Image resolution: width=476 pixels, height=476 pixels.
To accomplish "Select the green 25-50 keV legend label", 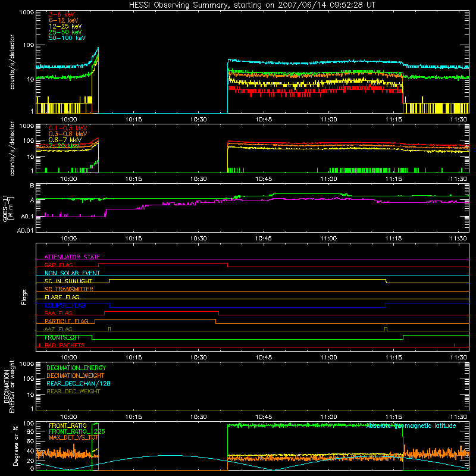I will (x=65, y=32).
